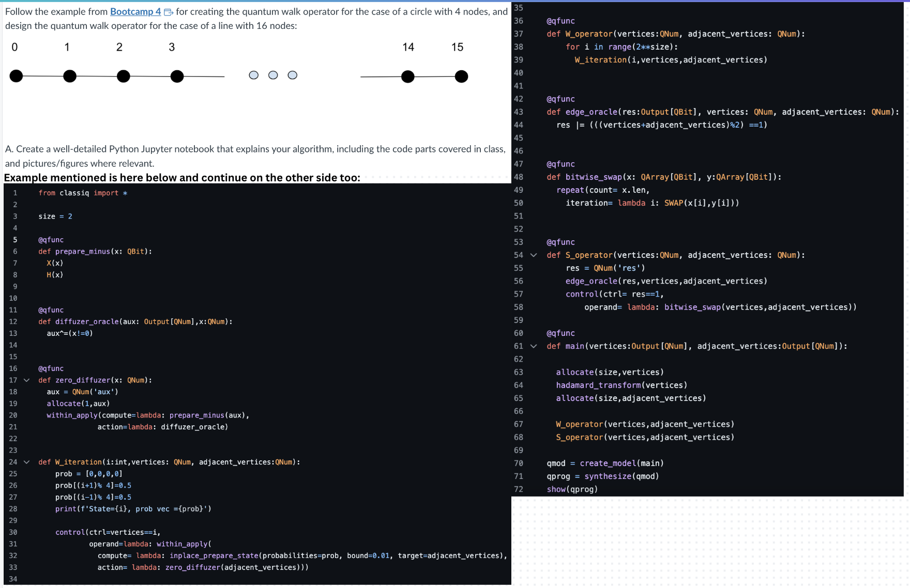Click the black dot under node label 3

177,76
